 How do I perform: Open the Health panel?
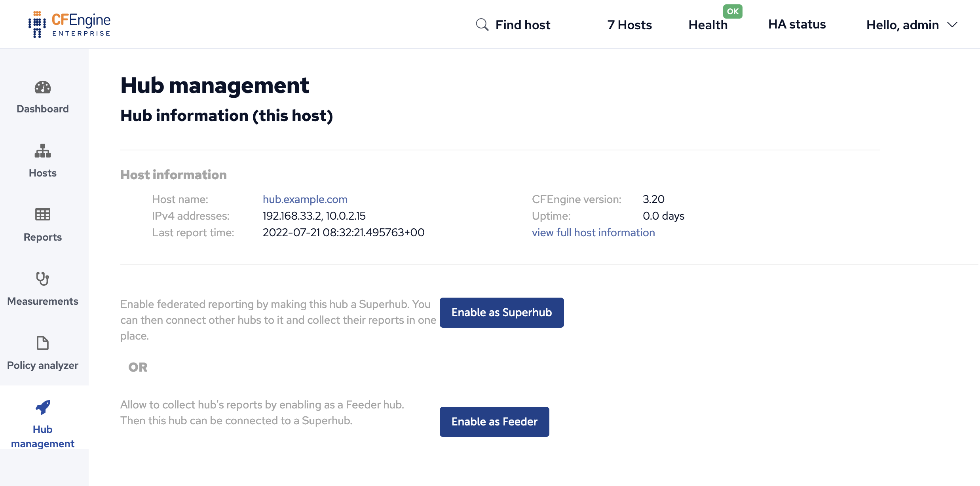click(708, 25)
